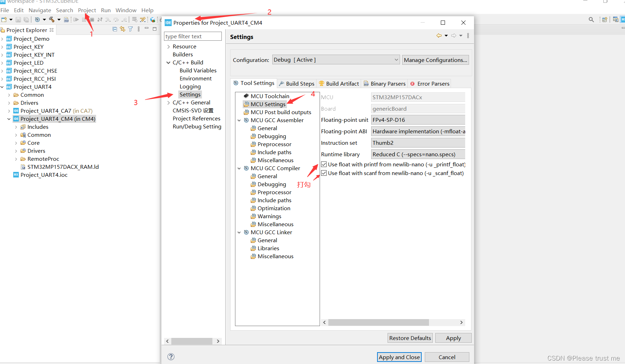Collapse All in Project Explorer toolbar
Viewport: 625px width, 364px height.
tap(115, 29)
